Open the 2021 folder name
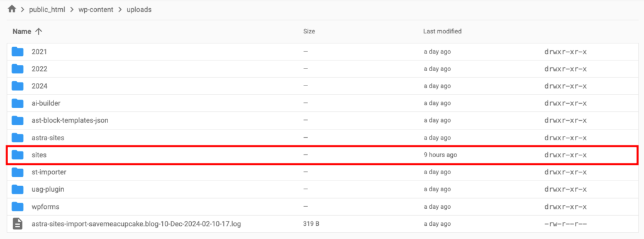644x239 pixels. click(40, 52)
